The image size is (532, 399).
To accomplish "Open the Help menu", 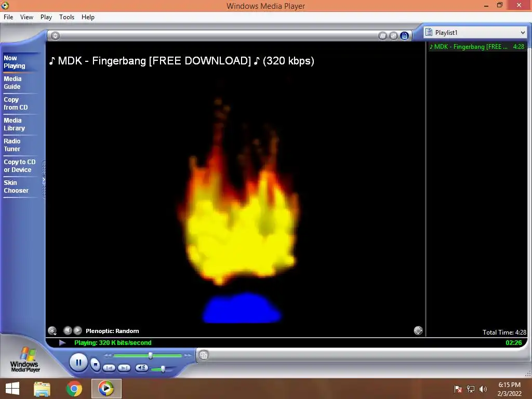I will 88,17.
